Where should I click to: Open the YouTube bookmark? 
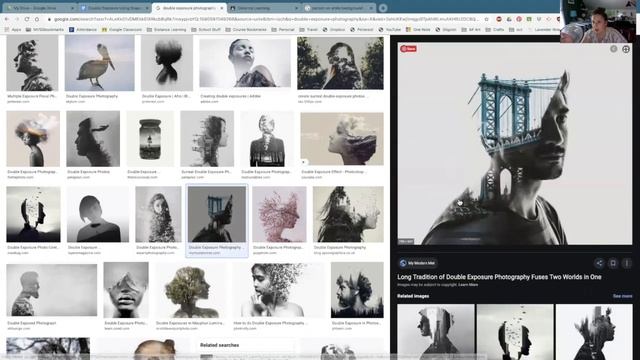pos(390,30)
